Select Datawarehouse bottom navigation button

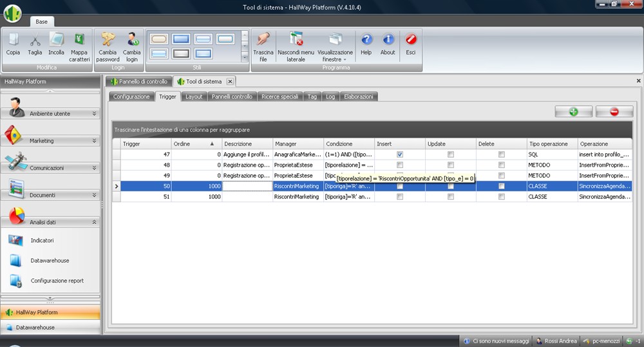click(50, 327)
